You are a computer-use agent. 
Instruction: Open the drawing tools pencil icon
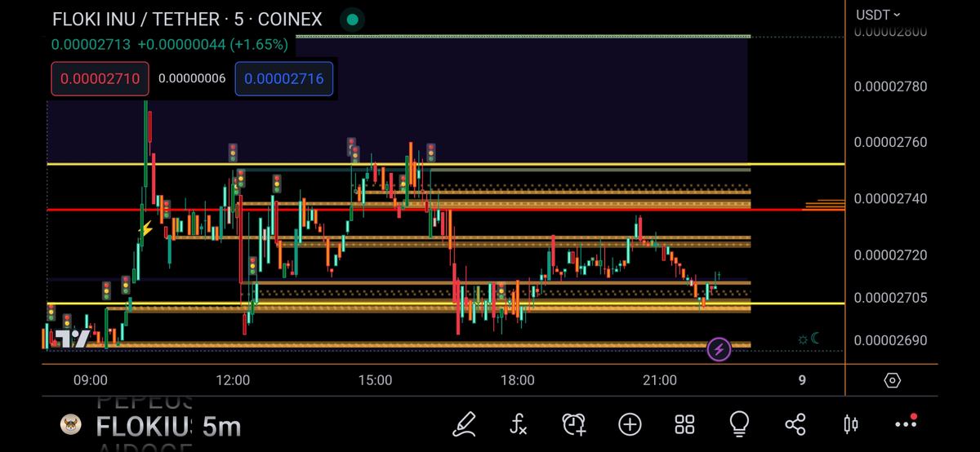pos(464,423)
